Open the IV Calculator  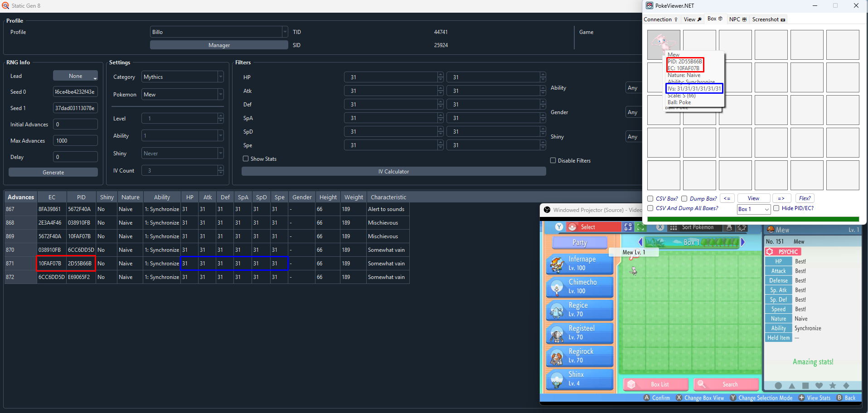[x=393, y=172]
